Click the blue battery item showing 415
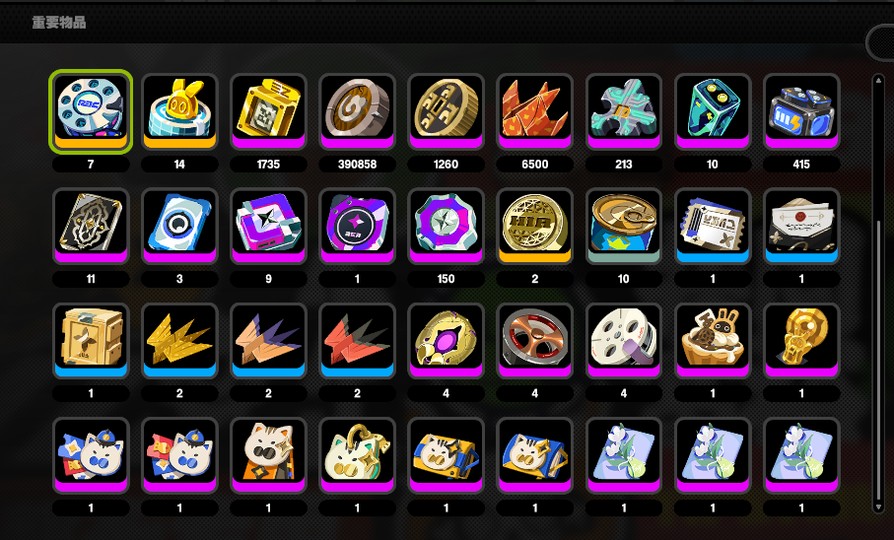The image size is (894, 540). [x=802, y=112]
